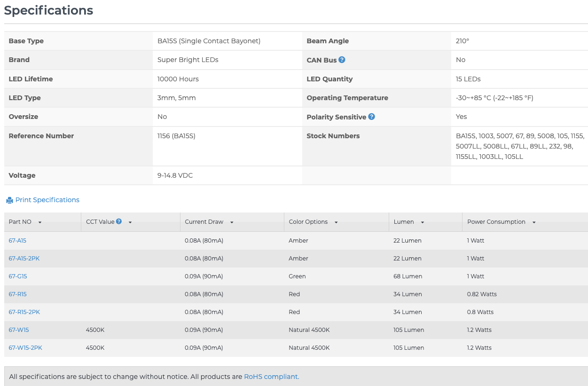Click the Lumen column header text
This screenshot has width=588, height=386.
click(403, 222)
